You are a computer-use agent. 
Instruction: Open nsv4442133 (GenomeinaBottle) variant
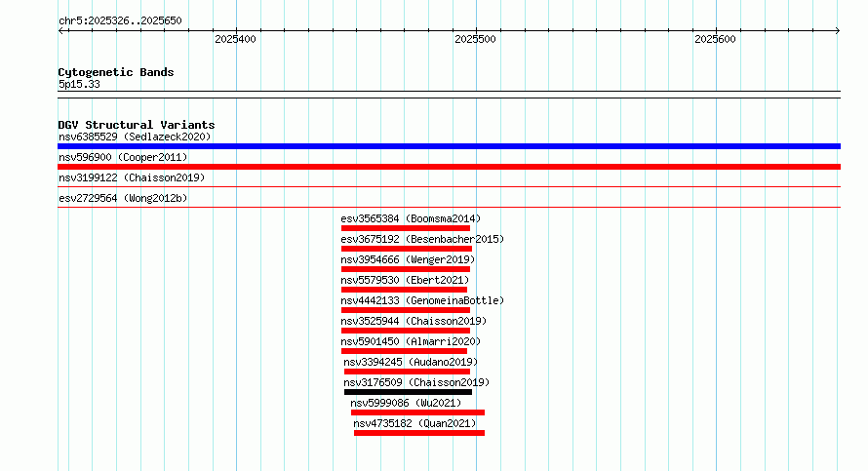click(422, 300)
